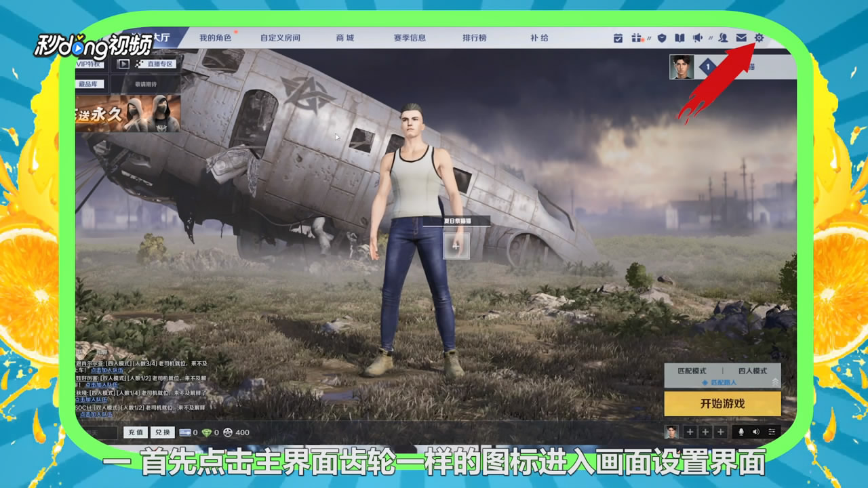This screenshot has height=488, width=868.
Task: Click the 充值 button
Action: point(136,432)
